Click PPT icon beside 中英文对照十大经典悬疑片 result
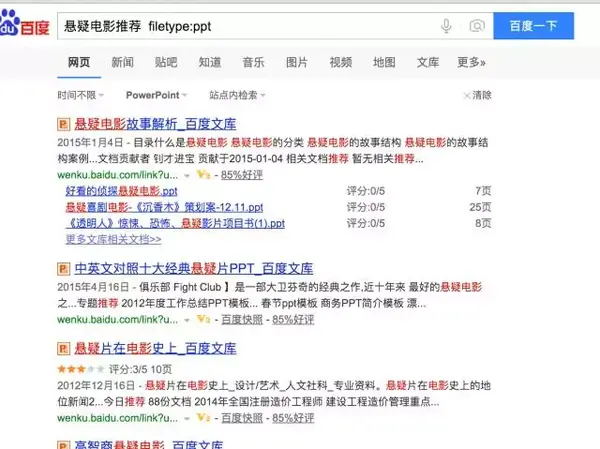Screen dimensions: 600x449 (64, 269)
